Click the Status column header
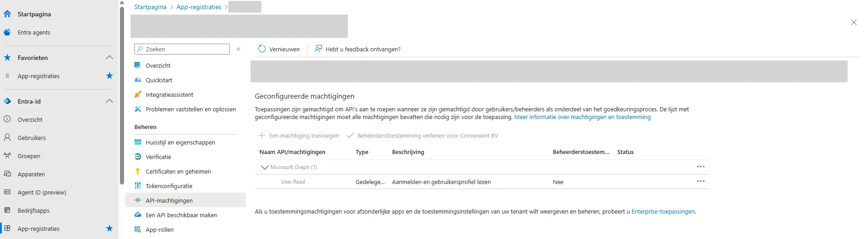 (625, 152)
